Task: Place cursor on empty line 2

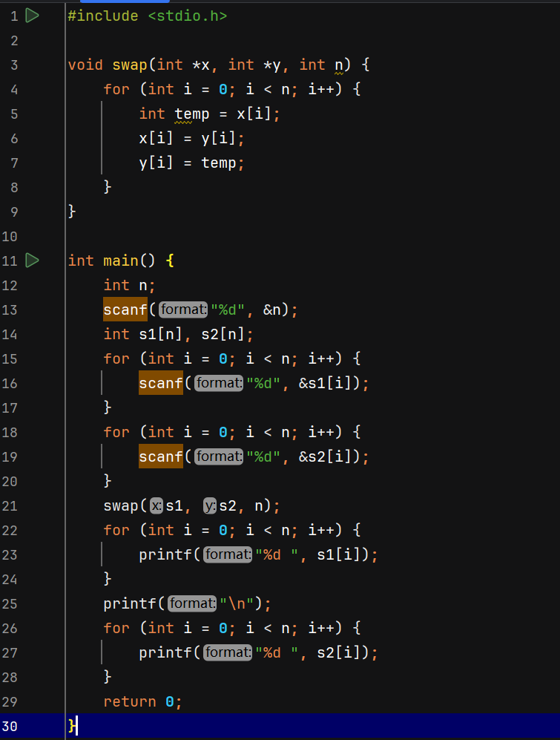Action: pos(223,40)
